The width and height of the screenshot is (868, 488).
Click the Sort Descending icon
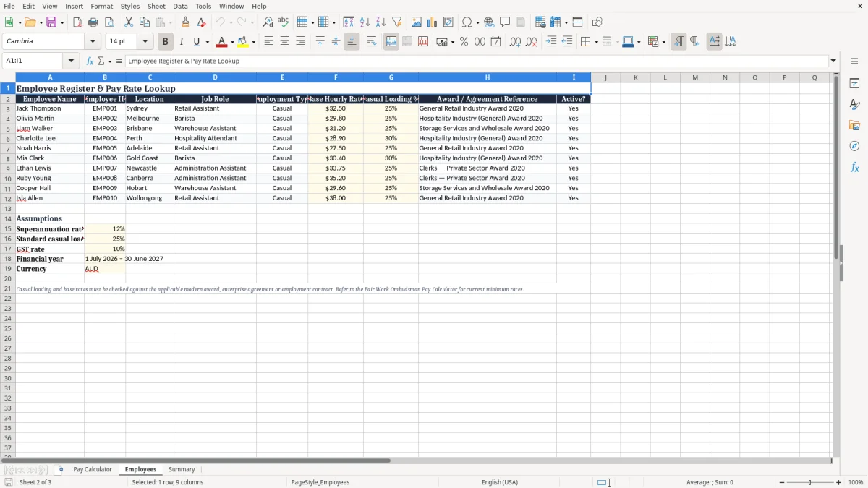pos(381,22)
